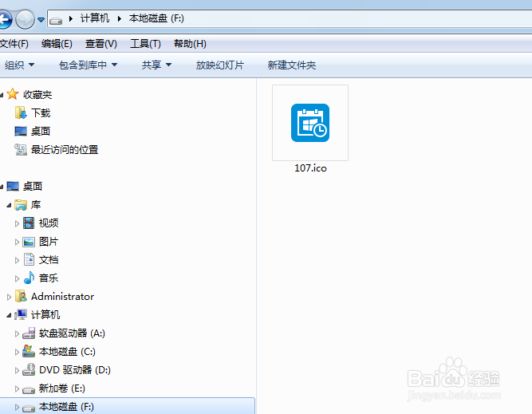The height and width of the screenshot is (414, 532).
Task: Collapse the 库 tree node
Action: tap(9, 205)
